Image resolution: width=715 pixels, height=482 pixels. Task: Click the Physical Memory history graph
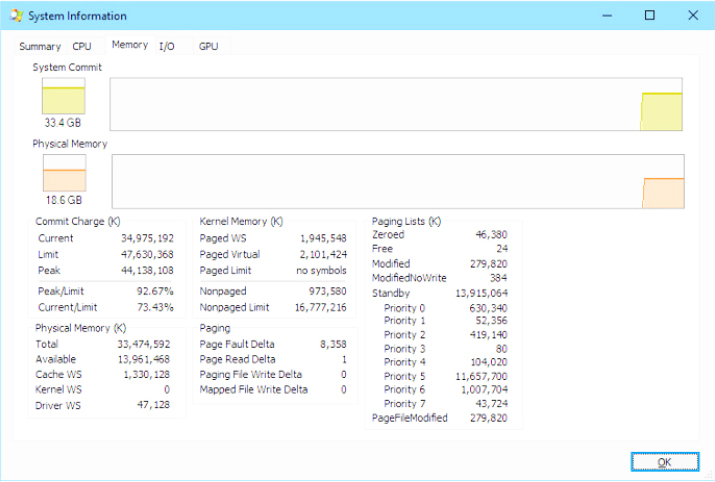[397, 181]
